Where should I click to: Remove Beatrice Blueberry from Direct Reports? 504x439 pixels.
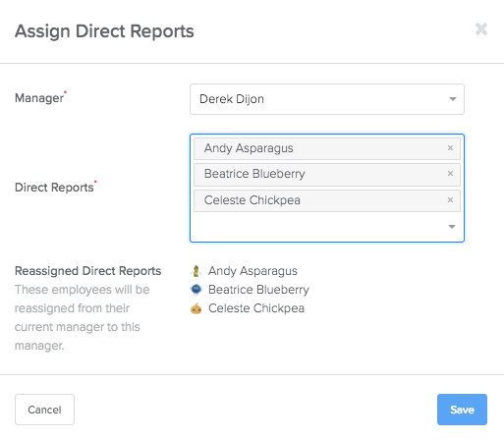point(450,174)
